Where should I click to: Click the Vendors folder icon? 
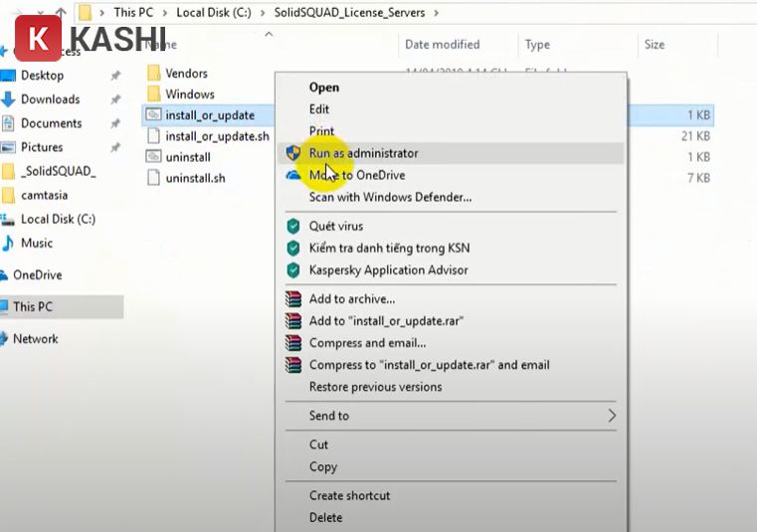(153, 73)
